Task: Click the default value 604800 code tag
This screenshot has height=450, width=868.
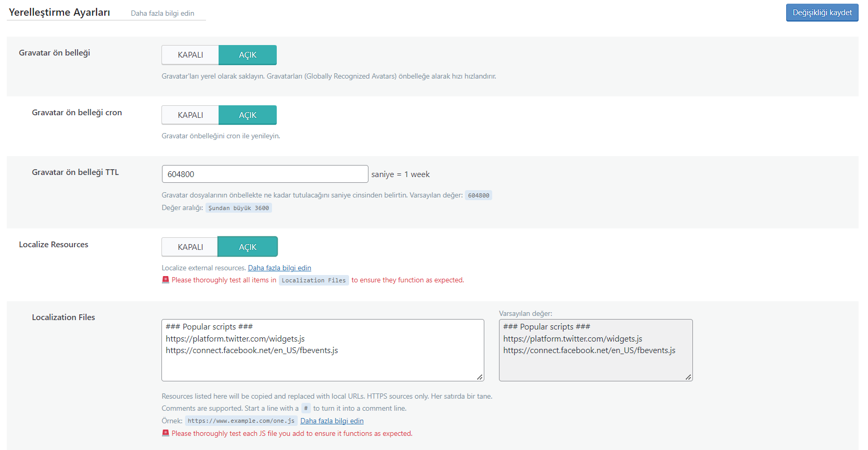Action: 479,195
